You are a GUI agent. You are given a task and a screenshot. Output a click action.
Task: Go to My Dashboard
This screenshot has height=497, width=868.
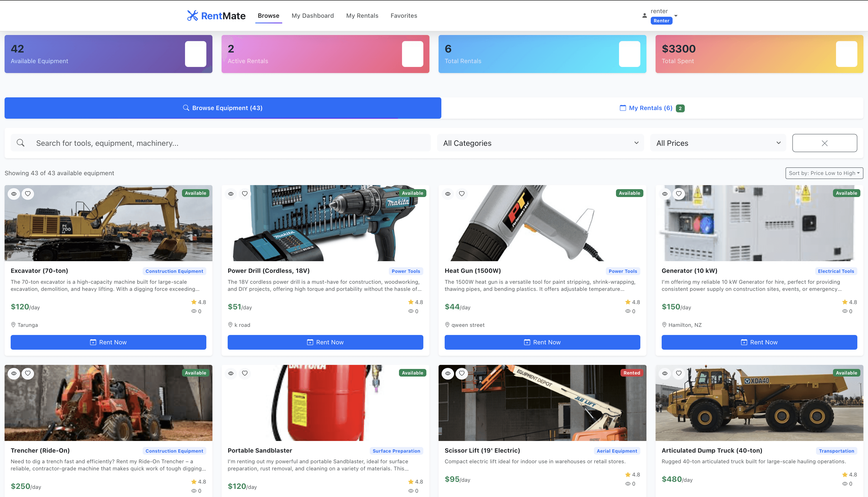pyautogui.click(x=313, y=15)
